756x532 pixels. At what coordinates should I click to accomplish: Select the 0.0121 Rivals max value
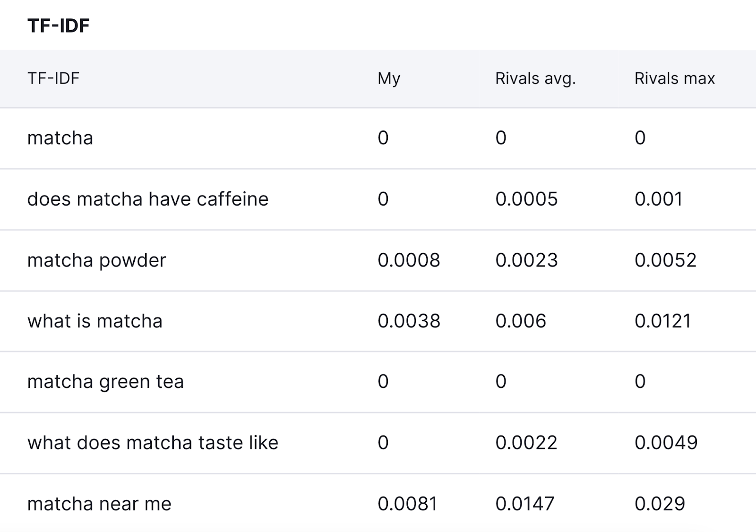[663, 321]
